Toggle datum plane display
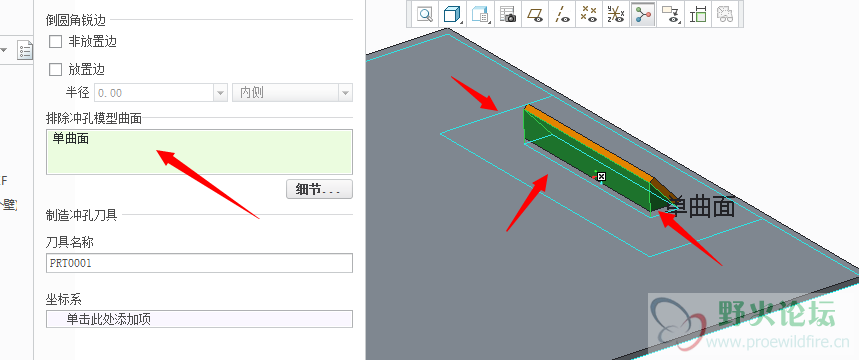859x360 pixels. tap(535, 14)
